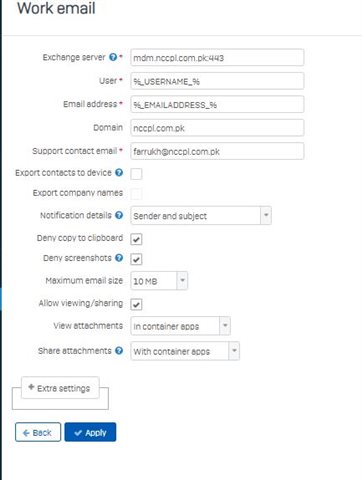Image resolution: width=362 pixels, height=480 pixels.
Task: Open Share attachments help icon
Action: (119, 351)
